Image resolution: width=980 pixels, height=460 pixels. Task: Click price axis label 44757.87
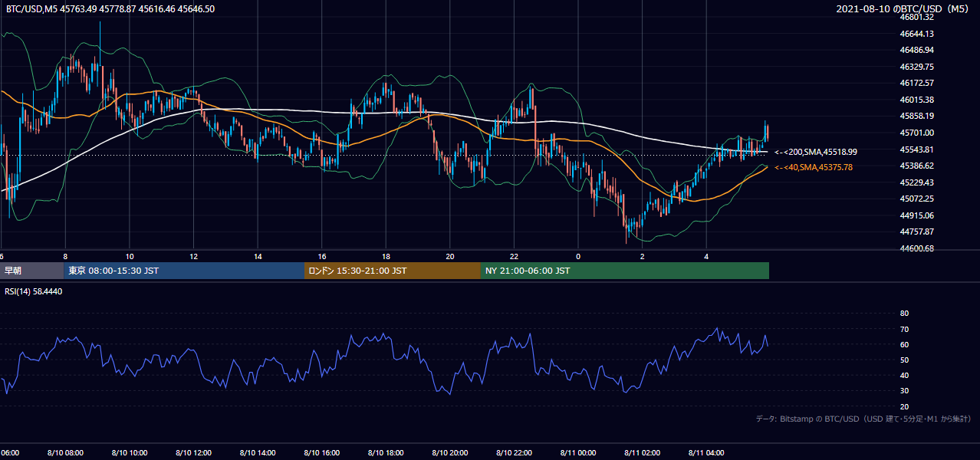[916, 232]
